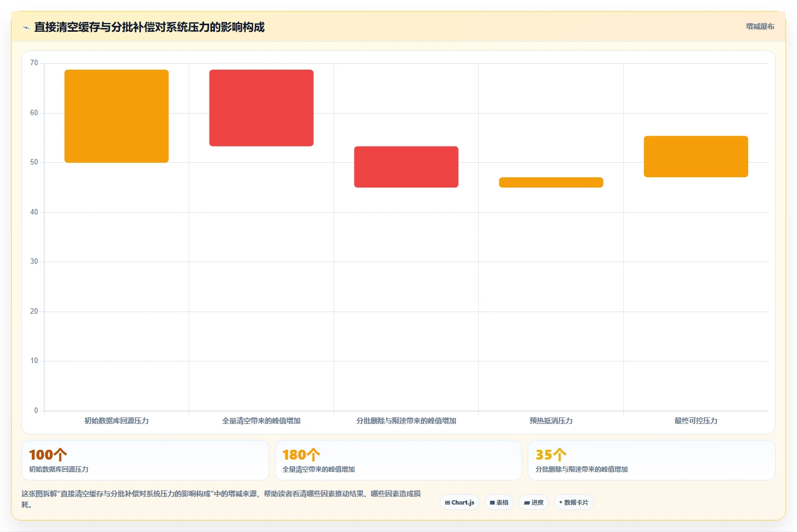797x532 pixels.
Task: Click x-axis label 最终可控压力
Action: click(696, 421)
